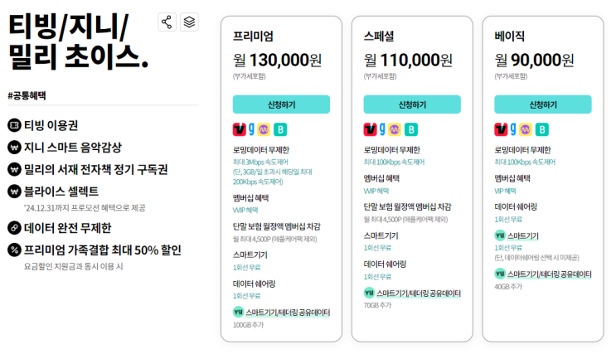The width and height of the screenshot is (616, 364).
Task: Click the share icon button
Action: pos(167,22)
